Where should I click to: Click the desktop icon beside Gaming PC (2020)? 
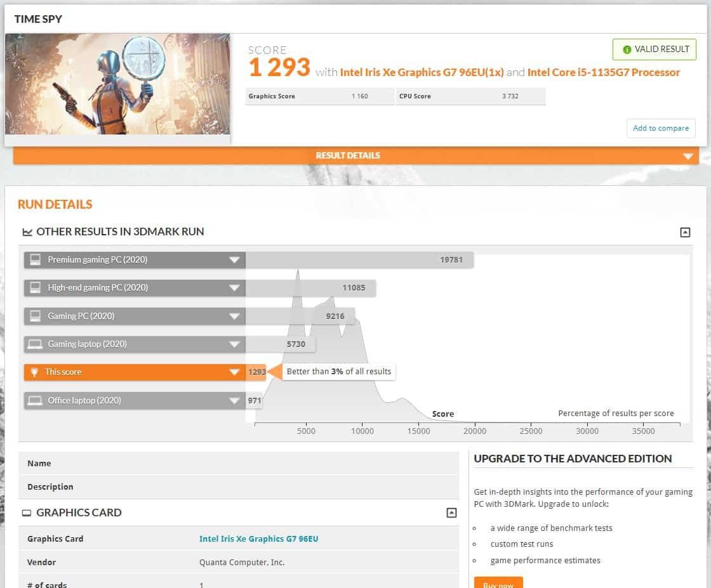click(x=36, y=316)
